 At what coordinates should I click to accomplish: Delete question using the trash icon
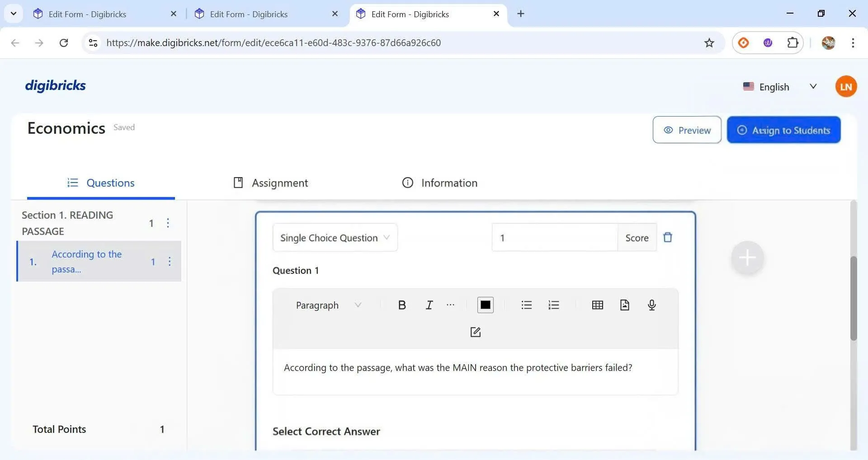667,237
